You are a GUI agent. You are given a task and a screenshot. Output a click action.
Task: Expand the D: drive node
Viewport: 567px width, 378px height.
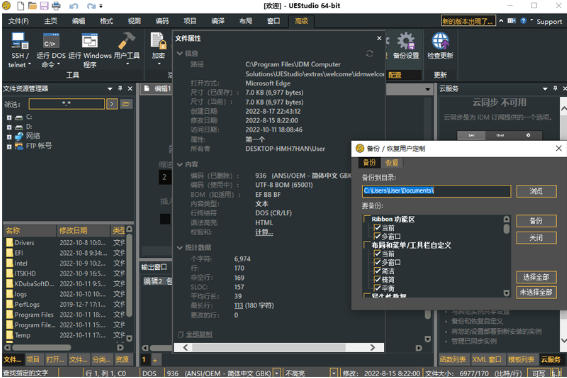tap(9, 127)
